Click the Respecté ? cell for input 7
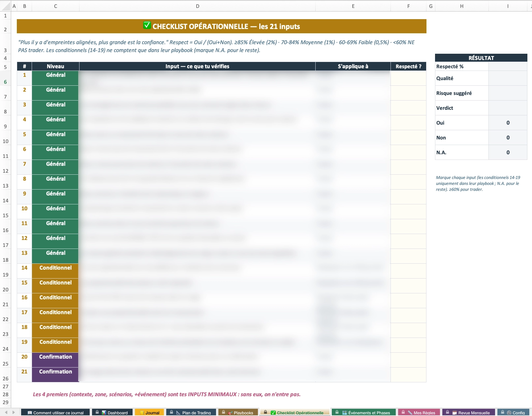 click(x=408, y=167)
